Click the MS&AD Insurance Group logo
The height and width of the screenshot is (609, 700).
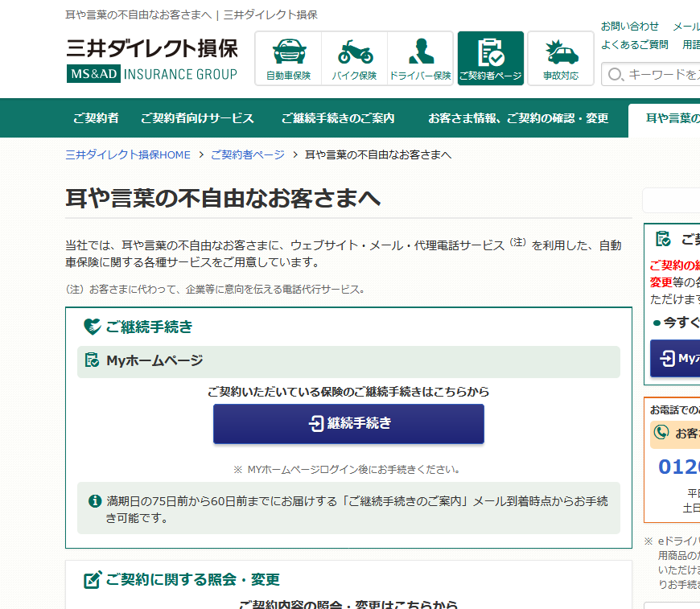pos(152,74)
